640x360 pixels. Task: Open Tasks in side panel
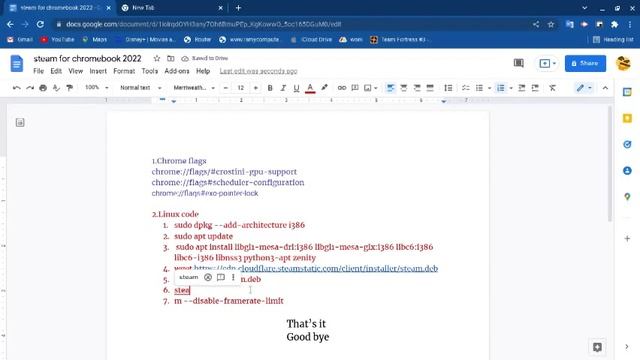[627, 144]
